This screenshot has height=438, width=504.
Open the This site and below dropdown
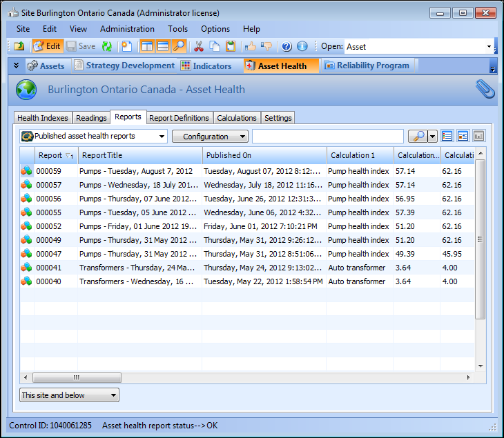(x=69, y=395)
